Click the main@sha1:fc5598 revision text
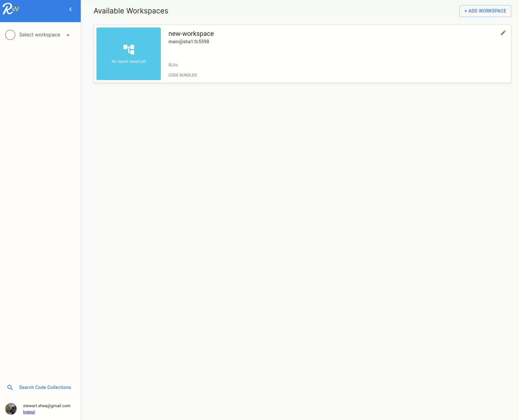Image resolution: width=519 pixels, height=420 pixels. 189,42
